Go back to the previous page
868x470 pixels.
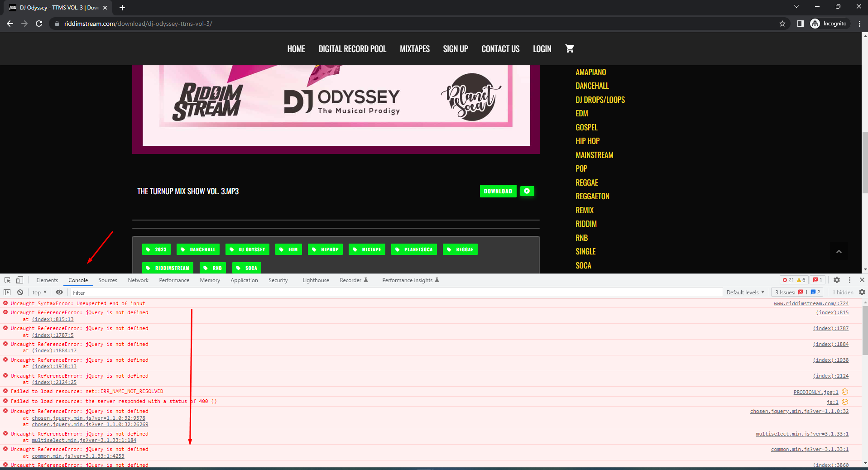tap(10, 24)
